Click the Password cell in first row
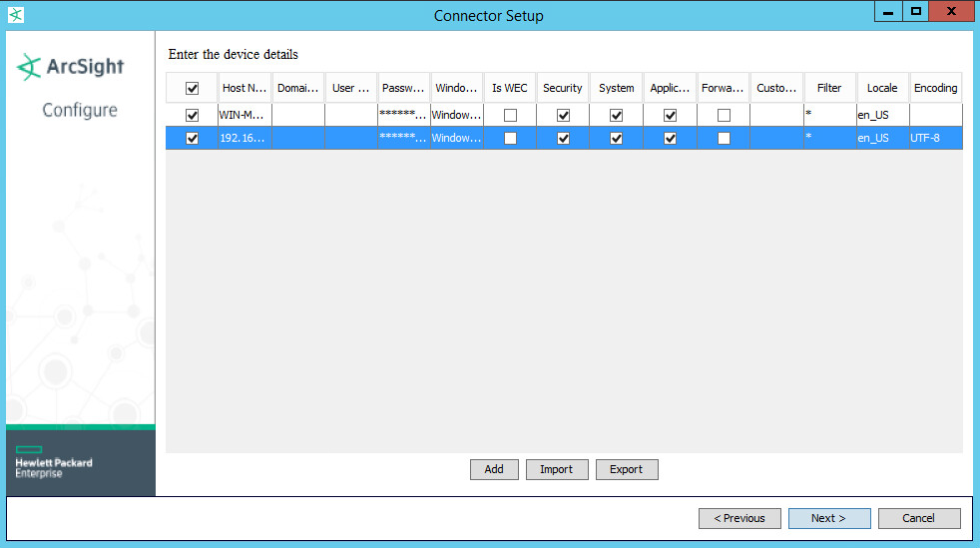This screenshot has height=548, width=980. 403,115
